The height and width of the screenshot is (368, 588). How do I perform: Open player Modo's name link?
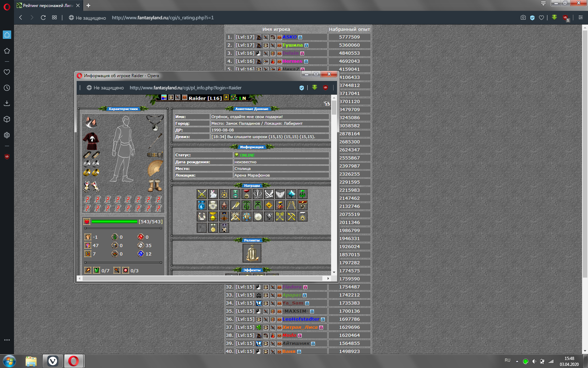[289, 335]
